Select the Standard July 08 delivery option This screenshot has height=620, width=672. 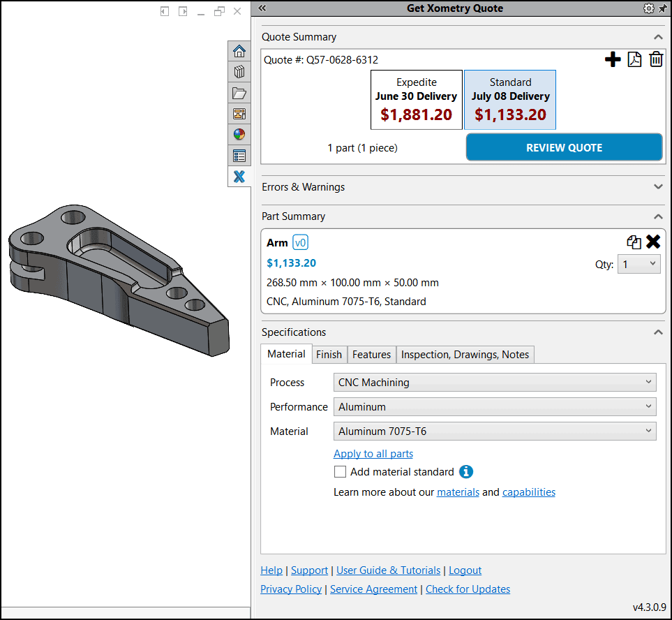coord(510,99)
